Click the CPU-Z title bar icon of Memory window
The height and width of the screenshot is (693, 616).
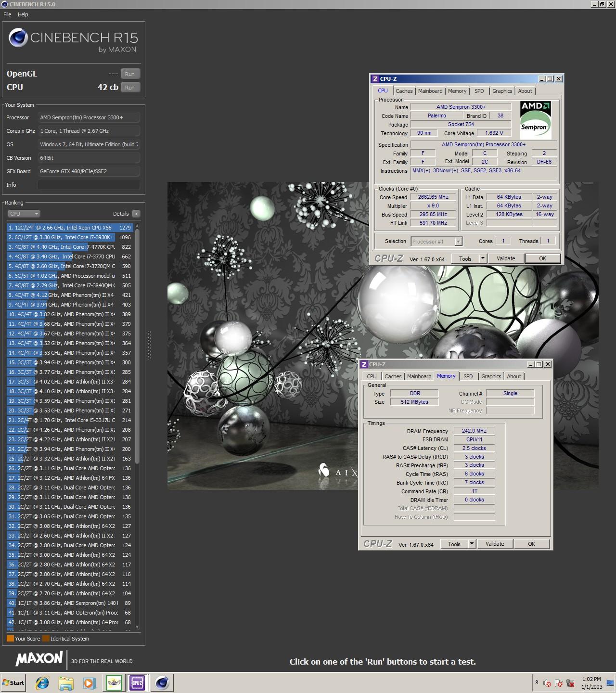click(364, 364)
